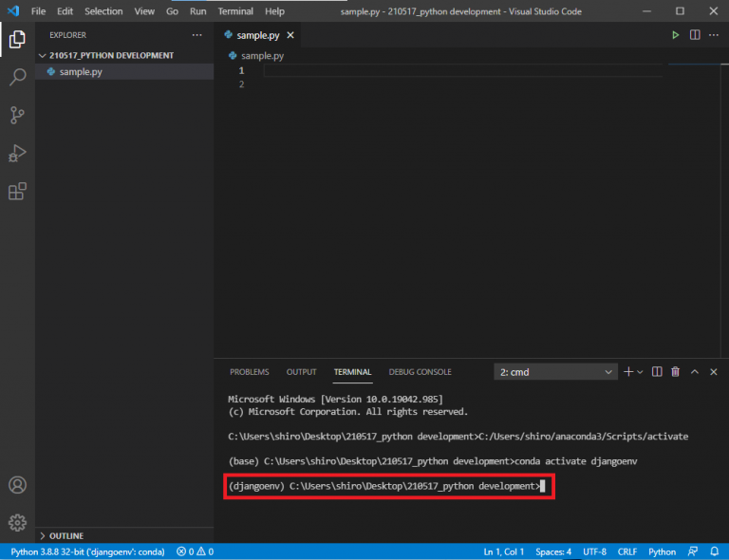Click the Run Python File play icon
The image size is (729, 560).
[x=675, y=35]
